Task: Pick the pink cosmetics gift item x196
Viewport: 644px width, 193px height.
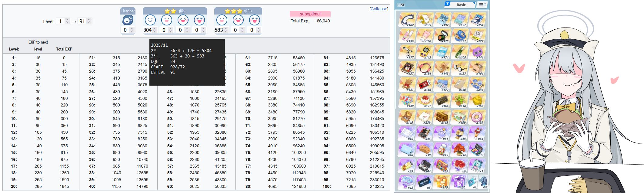Action: (407, 36)
